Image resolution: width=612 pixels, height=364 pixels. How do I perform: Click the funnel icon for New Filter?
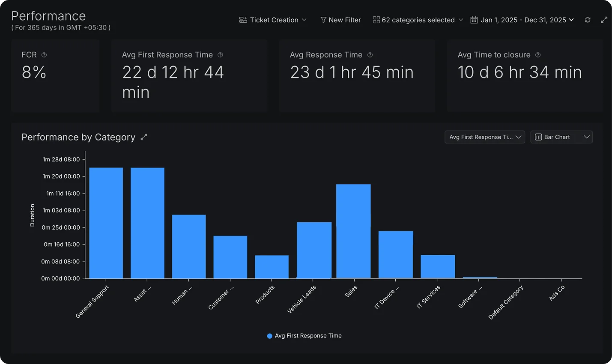pyautogui.click(x=323, y=20)
